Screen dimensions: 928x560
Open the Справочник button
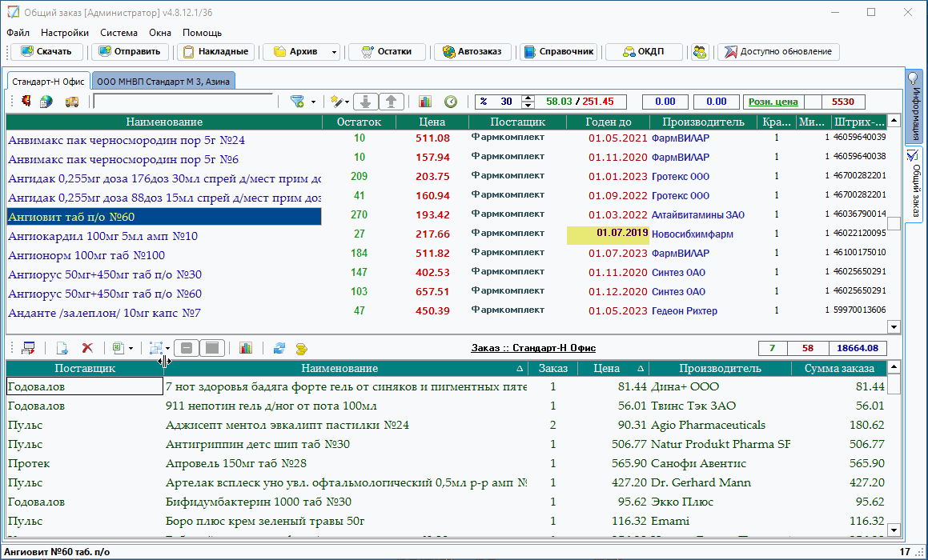(559, 51)
